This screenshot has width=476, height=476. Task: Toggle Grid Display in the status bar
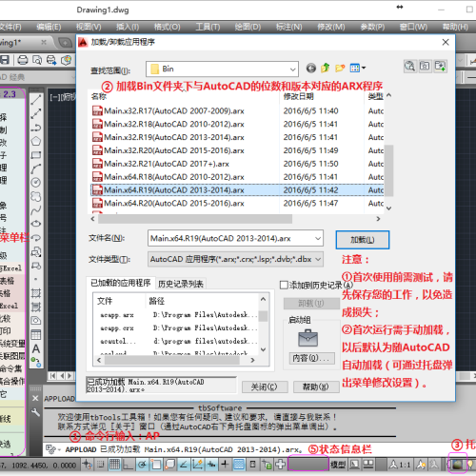point(114,465)
